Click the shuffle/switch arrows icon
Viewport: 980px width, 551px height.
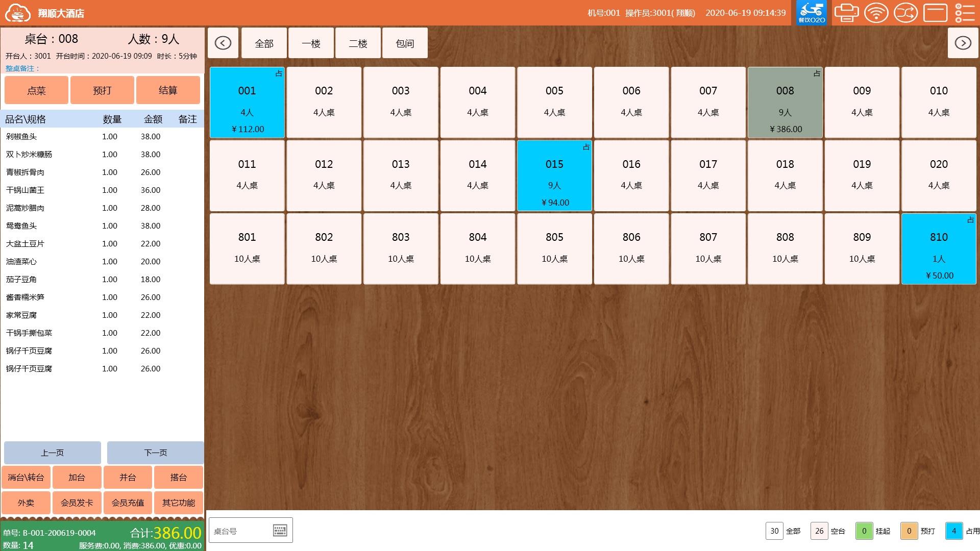[x=905, y=13]
